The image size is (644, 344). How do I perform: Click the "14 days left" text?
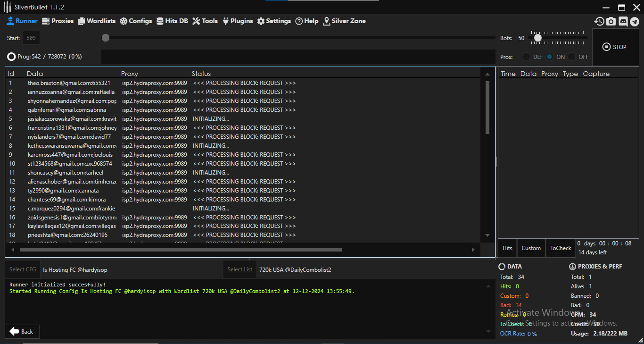coord(593,252)
